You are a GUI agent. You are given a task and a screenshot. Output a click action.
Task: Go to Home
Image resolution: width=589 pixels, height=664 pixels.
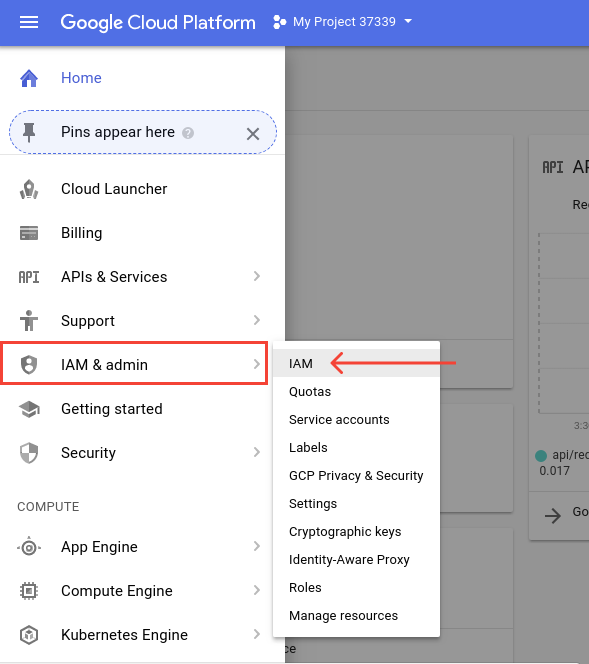(81, 78)
